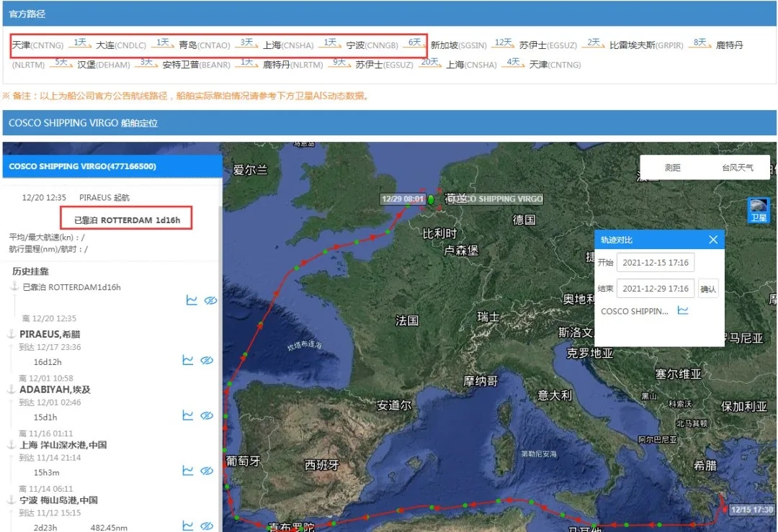The image size is (778, 532).
Task: Click the COSCO SHIPPIN... entry in 轨迹对比
Action: pyautogui.click(x=634, y=311)
